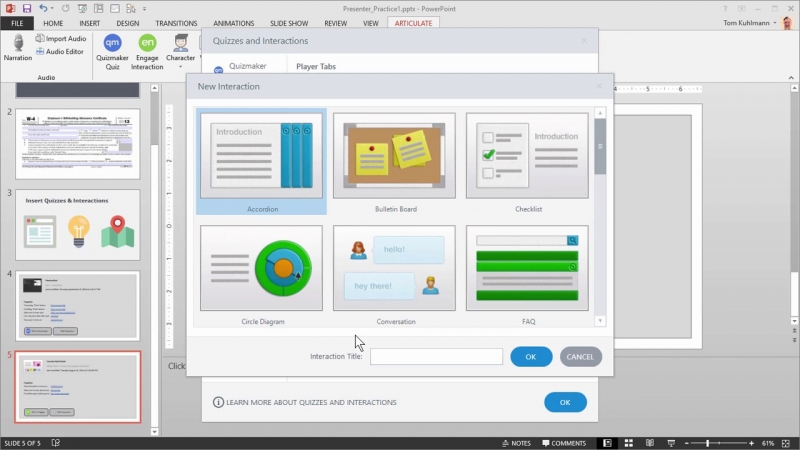Click OK in Quizzes and Interactions dialog
800x450 pixels.
tap(565, 402)
